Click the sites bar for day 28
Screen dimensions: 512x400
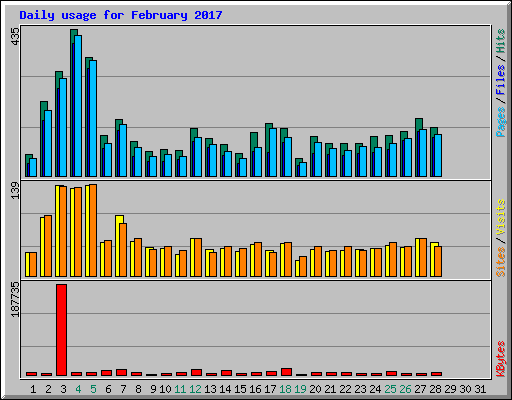pos(438,261)
